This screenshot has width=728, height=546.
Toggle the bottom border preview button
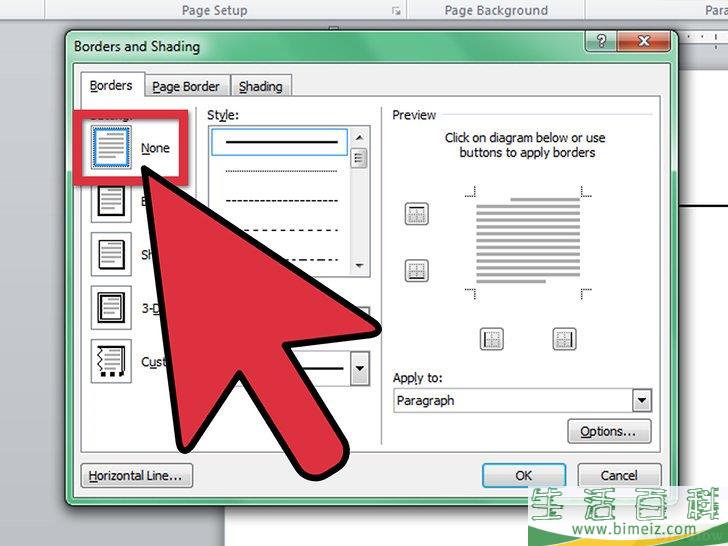[x=416, y=271]
